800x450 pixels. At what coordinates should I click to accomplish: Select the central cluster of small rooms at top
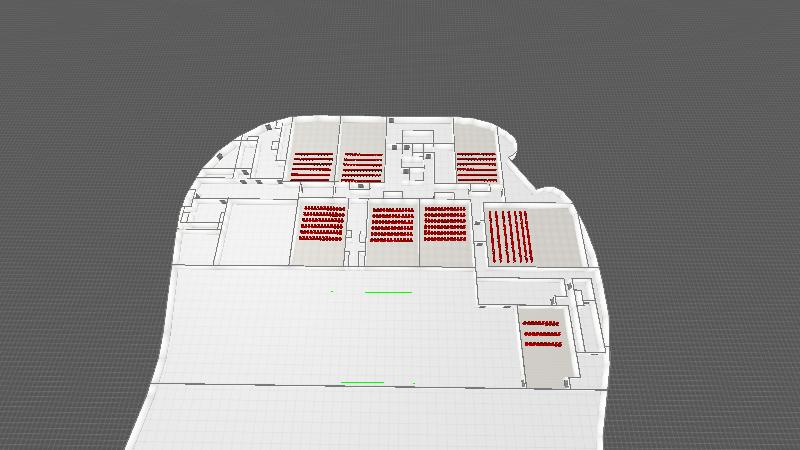[418, 155]
